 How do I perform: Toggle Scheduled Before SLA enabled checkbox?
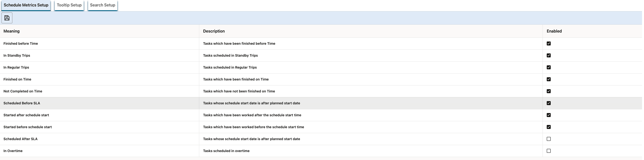click(548, 103)
